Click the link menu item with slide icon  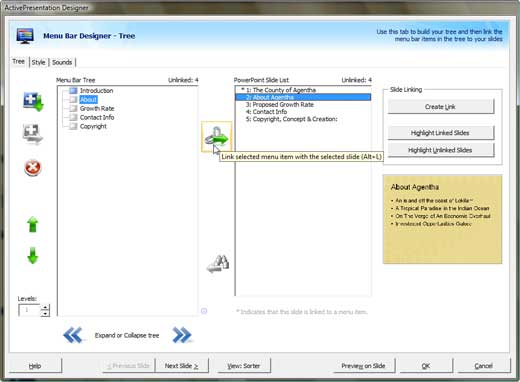coord(216,137)
